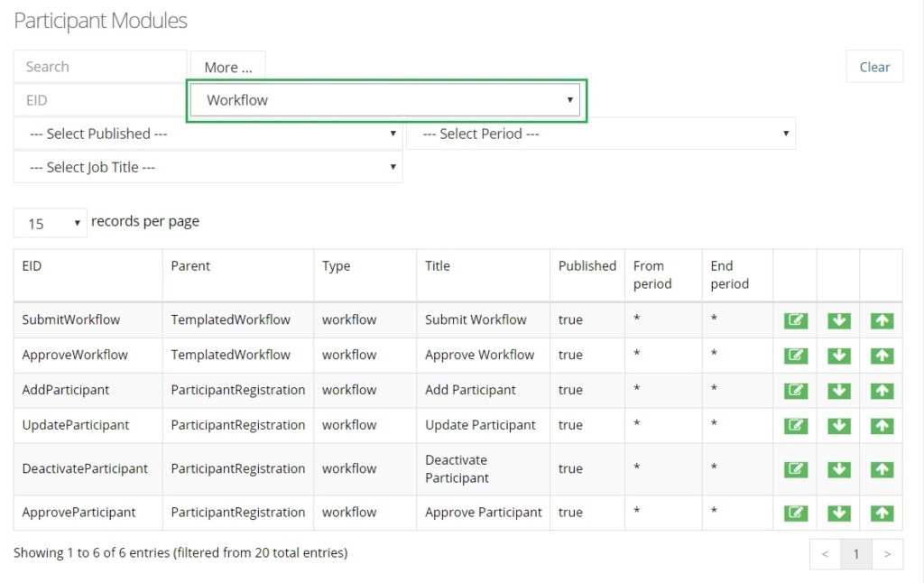Sort table by EID column header
Screen dimensions: 924x583
tap(88, 275)
